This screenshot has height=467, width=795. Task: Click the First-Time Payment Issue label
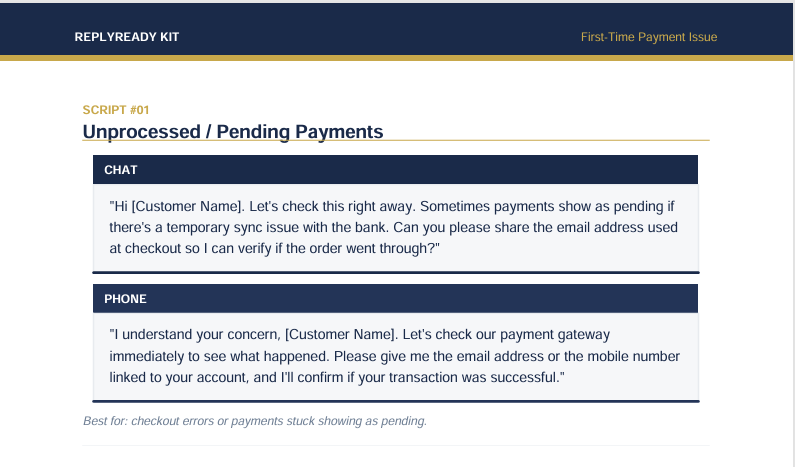pos(648,37)
